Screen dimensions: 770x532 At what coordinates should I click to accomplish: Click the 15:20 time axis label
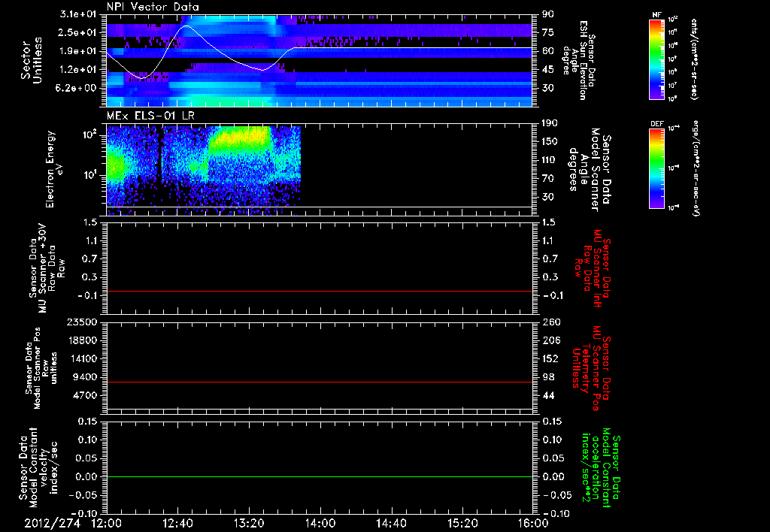tap(462, 523)
